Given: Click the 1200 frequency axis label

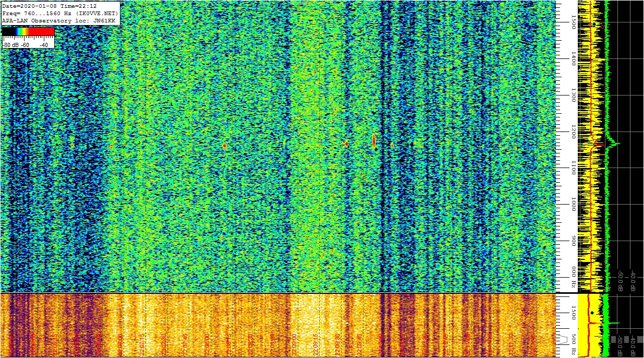Looking at the screenshot, I should click(573, 132).
